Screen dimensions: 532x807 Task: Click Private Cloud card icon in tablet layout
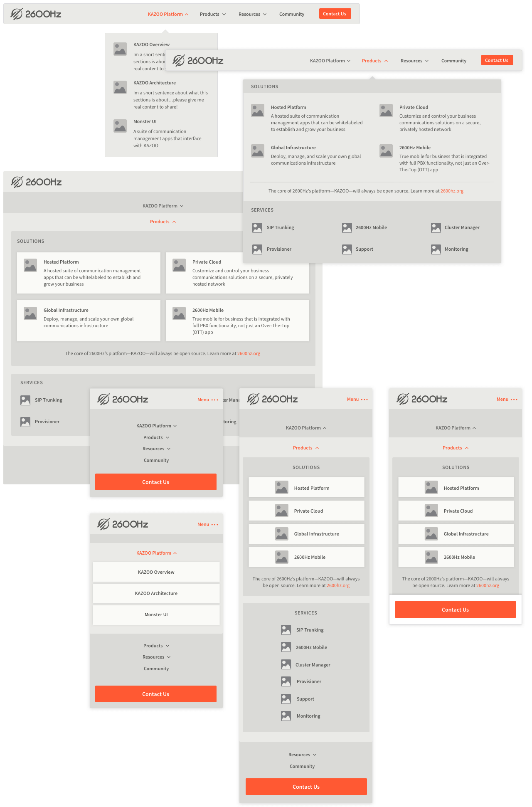point(179,265)
